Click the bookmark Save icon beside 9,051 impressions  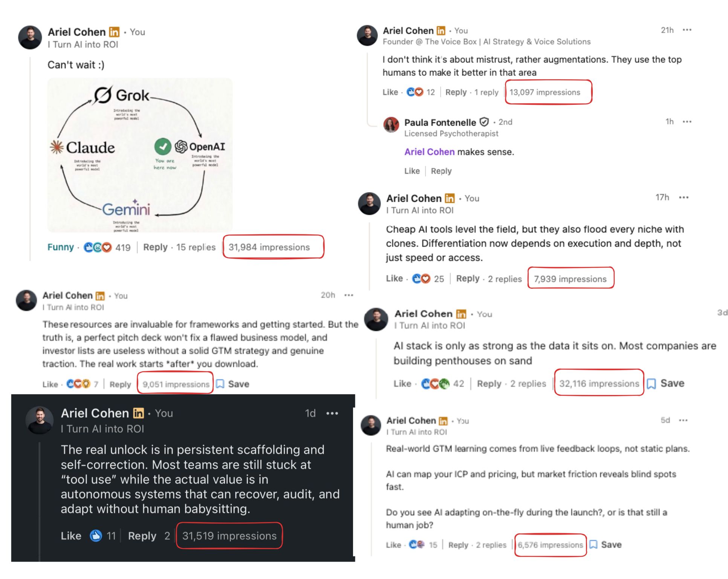220,384
